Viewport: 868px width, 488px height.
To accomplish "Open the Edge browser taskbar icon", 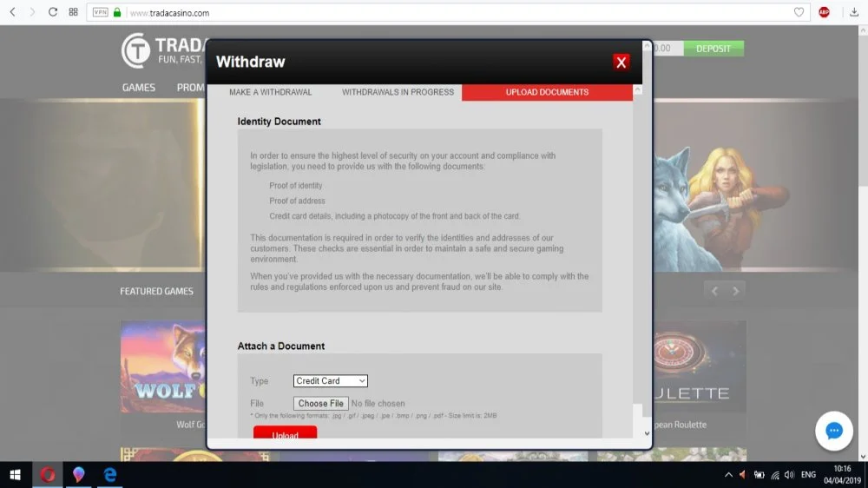I will pyautogui.click(x=109, y=475).
